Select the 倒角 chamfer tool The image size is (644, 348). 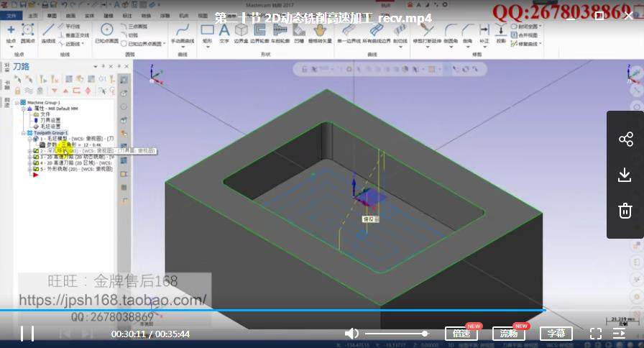467,33
